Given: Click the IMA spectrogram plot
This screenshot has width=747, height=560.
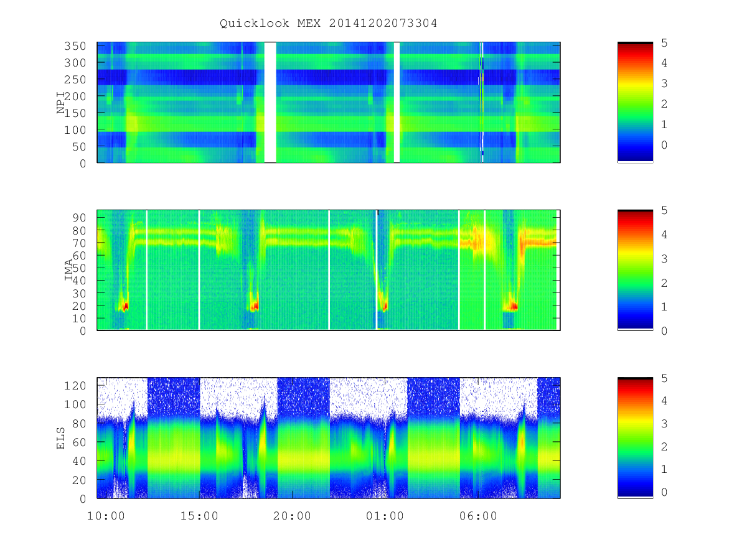Looking at the screenshot, I should [329, 270].
